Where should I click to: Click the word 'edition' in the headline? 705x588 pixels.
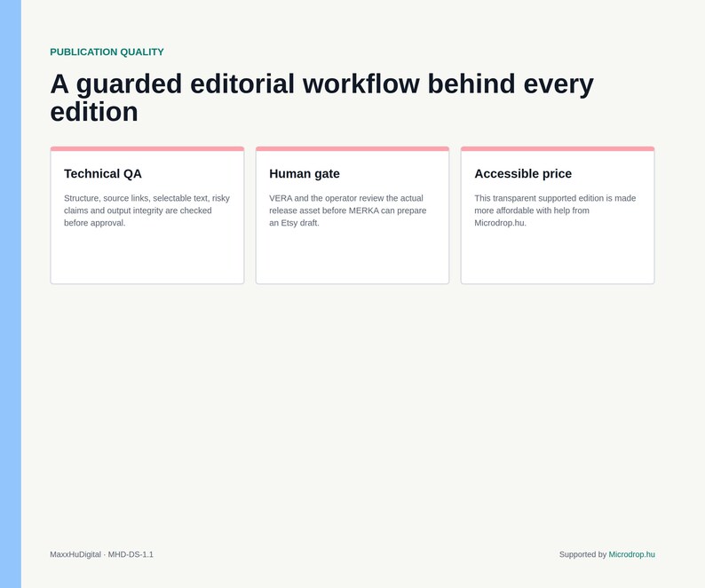(94, 112)
